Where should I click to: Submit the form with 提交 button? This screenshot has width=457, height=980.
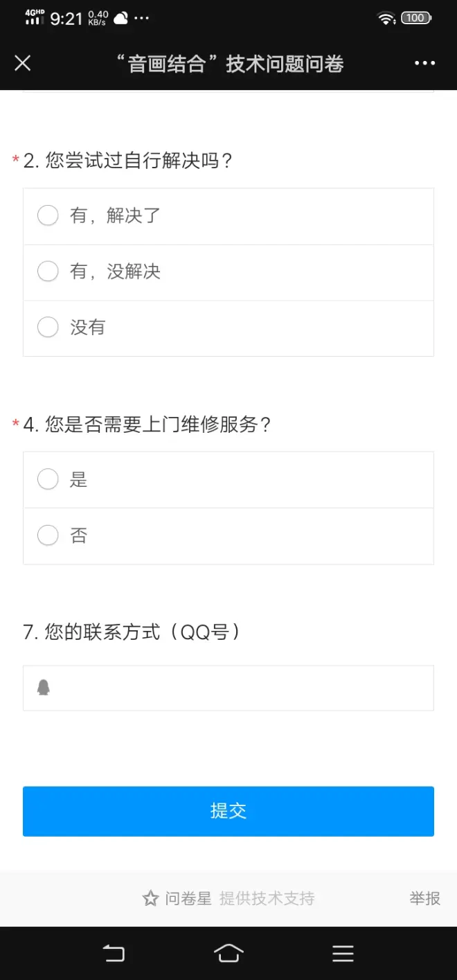tap(228, 811)
